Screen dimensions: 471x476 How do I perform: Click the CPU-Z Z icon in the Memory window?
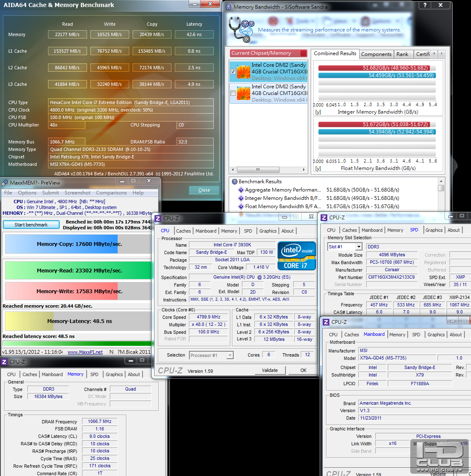tap(4, 362)
